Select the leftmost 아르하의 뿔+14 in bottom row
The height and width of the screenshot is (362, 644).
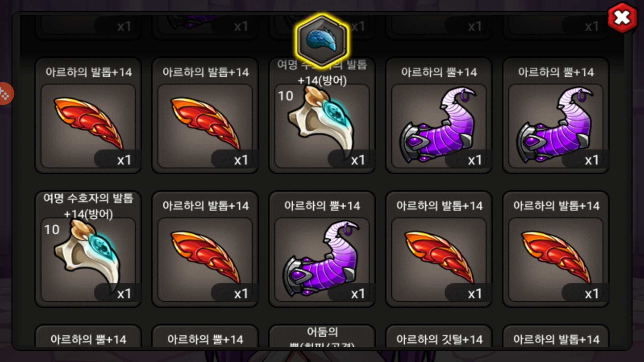[88, 336]
